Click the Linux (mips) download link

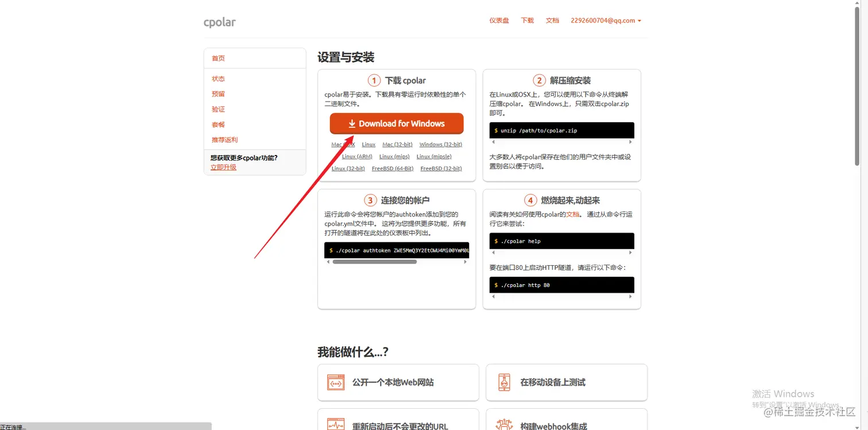(x=394, y=156)
